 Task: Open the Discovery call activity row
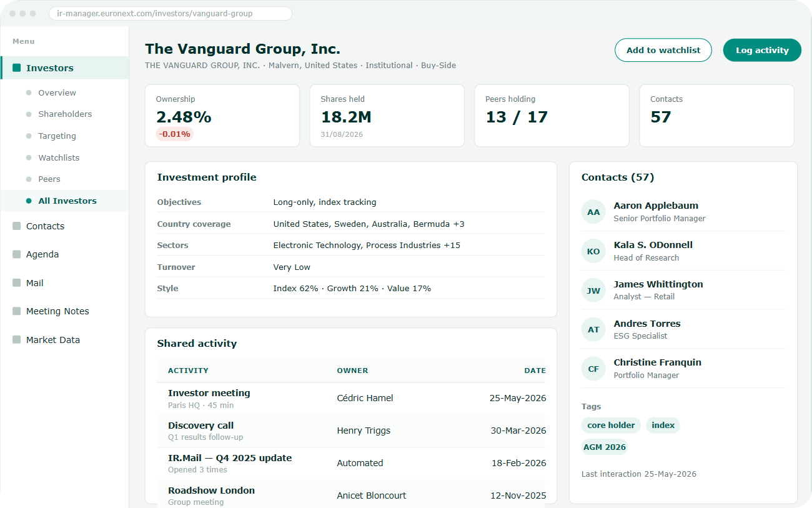coord(351,431)
